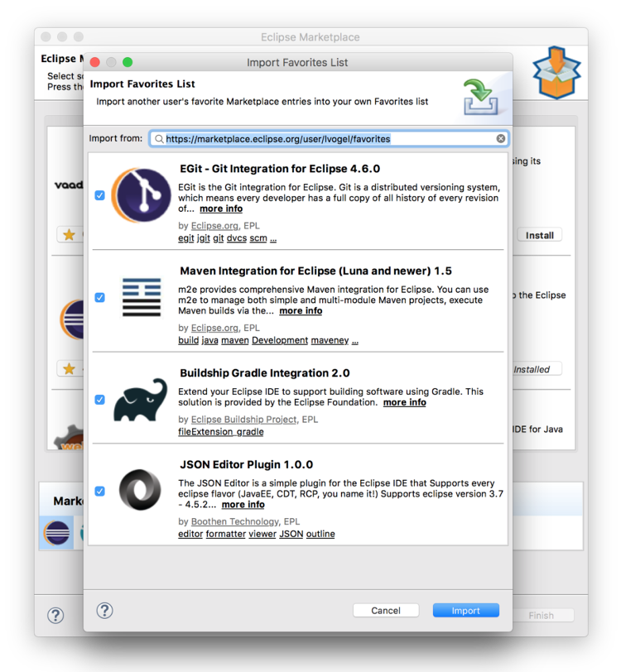Click the Buildship Gradle Integration 2.0 title
The image size is (621, 672).
click(x=265, y=373)
